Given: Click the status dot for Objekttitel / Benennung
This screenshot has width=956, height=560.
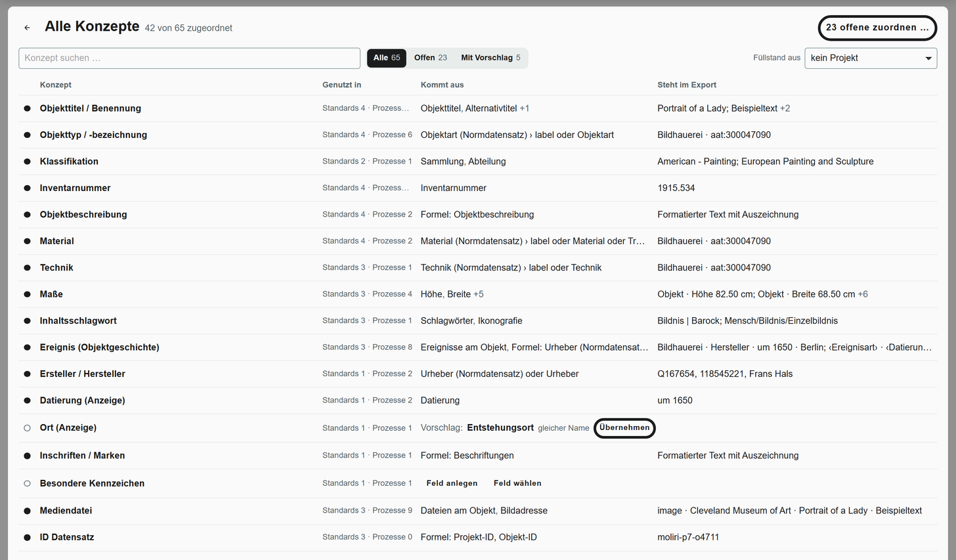Looking at the screenshot, I should pos(27,108).
